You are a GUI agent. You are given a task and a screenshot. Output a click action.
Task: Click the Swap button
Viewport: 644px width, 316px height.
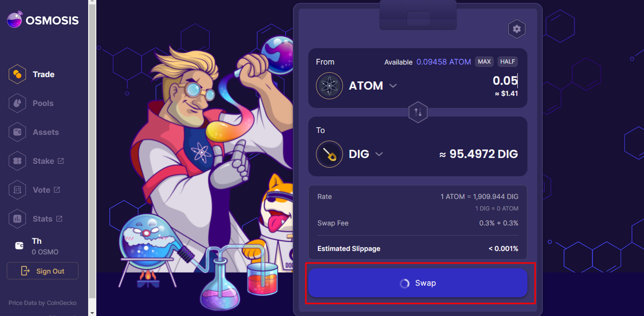418,283
